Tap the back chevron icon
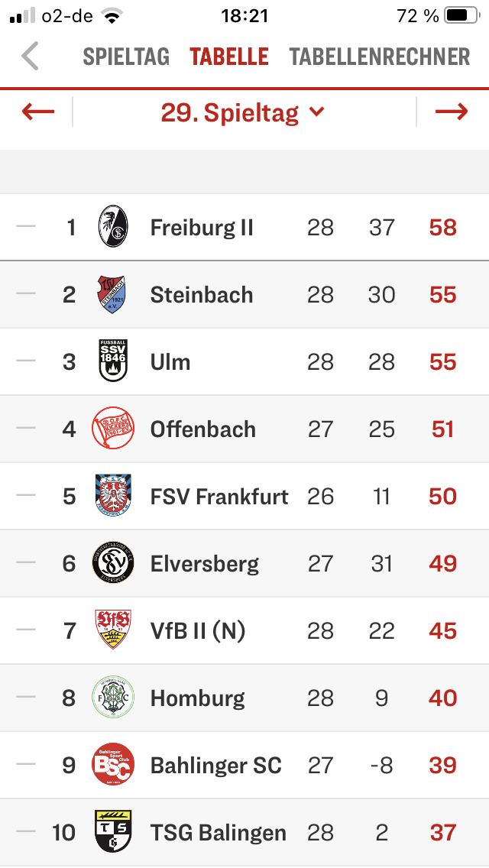The height and width of the screenshot is (868, 489). (30, 56)
